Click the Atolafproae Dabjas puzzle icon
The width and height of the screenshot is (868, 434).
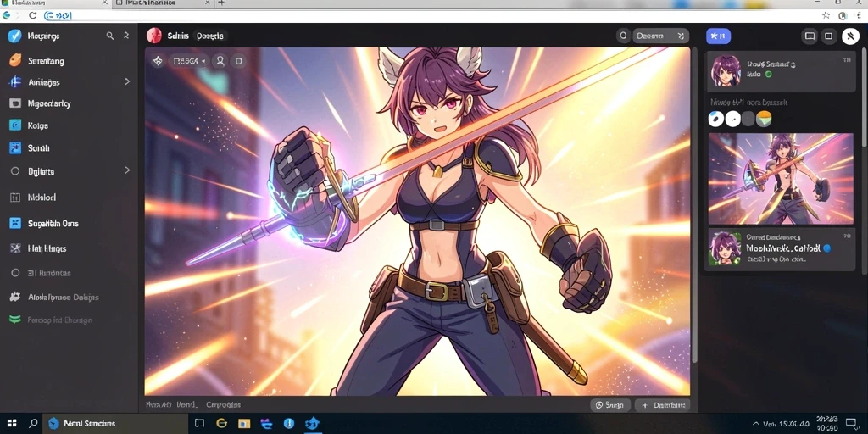15,297
